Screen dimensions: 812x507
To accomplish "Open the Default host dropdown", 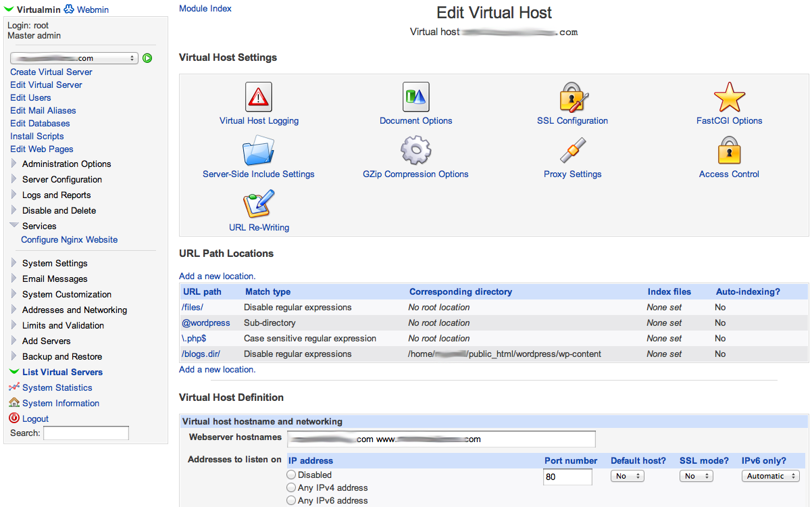I will [627, 477].
